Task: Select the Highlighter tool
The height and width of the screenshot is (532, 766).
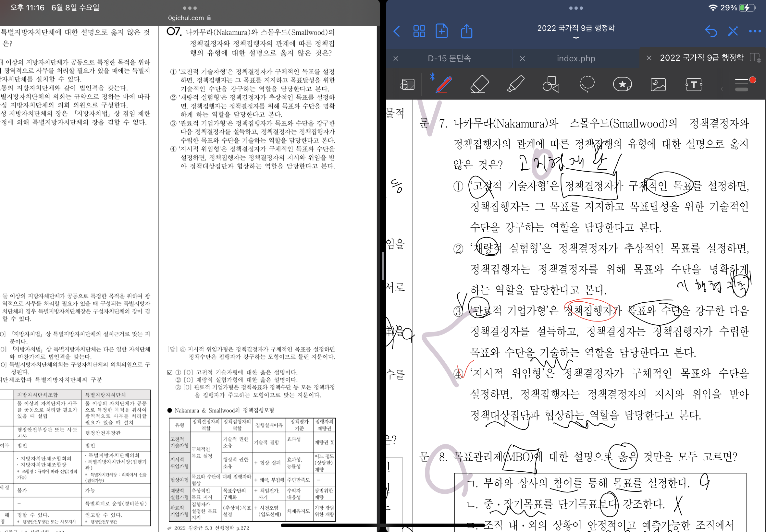Action: click(515, 84)
